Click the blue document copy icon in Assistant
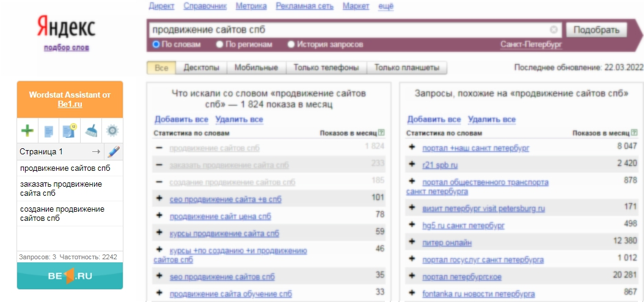644x302 pixels. click(48, 131)
